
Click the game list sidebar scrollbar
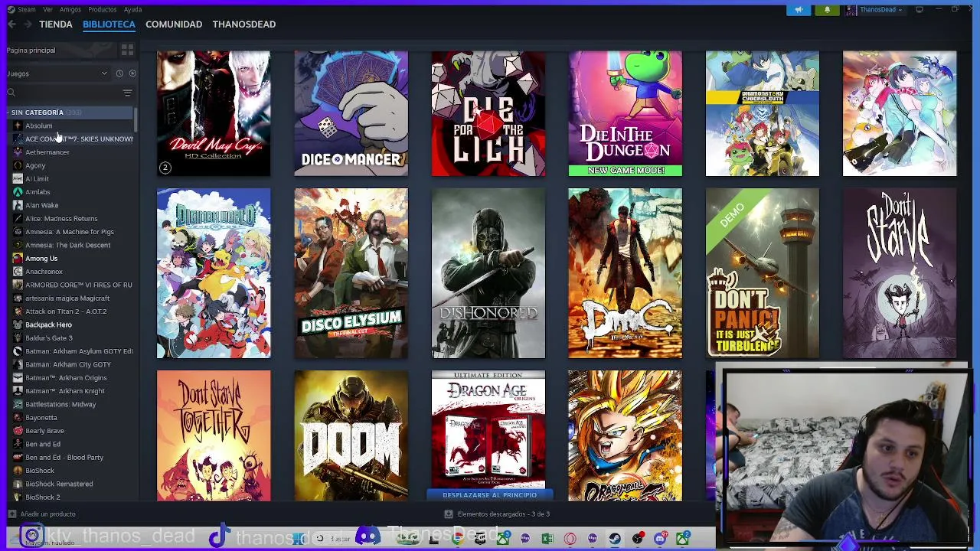pos(136,119)
